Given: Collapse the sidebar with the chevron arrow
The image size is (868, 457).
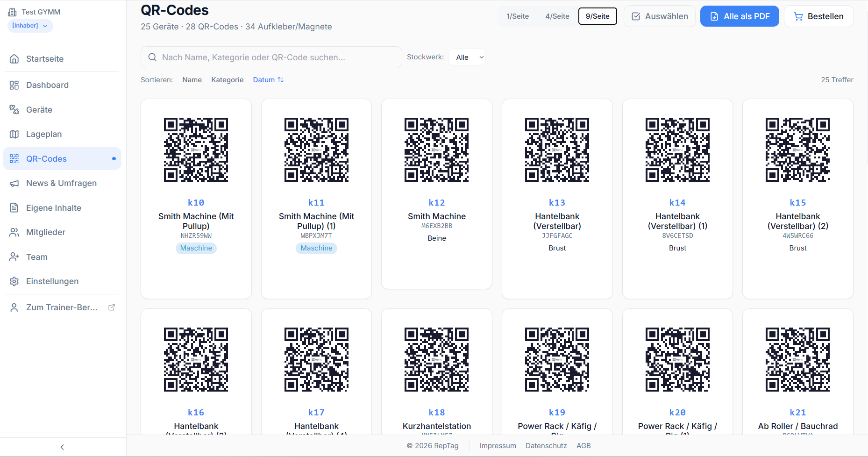Looking at the screenshot, I should [x=62, y=447].
